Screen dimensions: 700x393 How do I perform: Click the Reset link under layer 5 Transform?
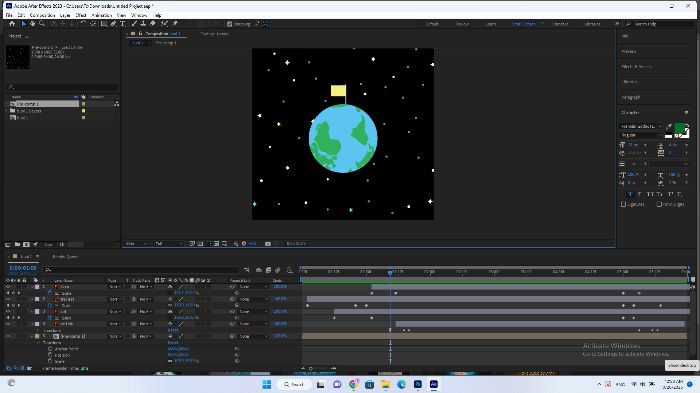pyautogui.click(x=172, y=343)
